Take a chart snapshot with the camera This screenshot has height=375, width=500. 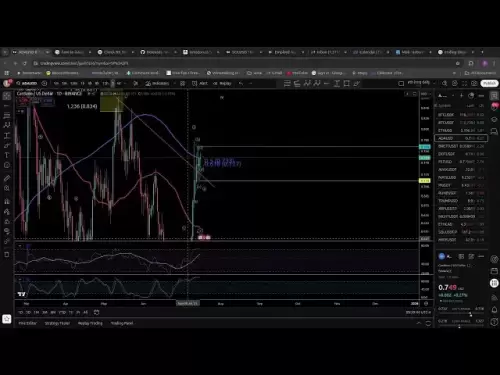pos(474,83)
